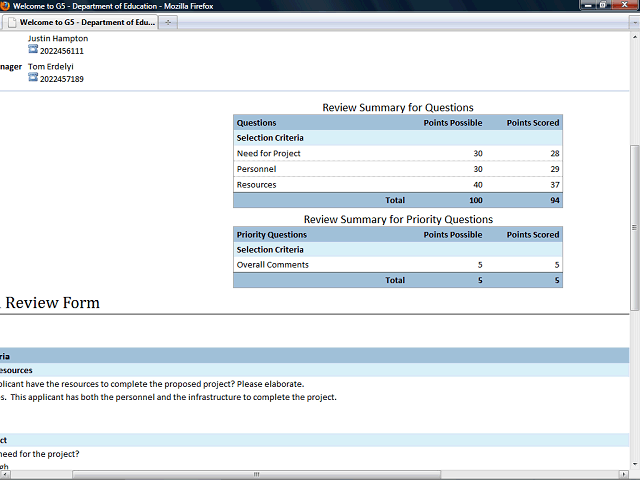The image size is (640, 480).
Task: Close the Firefox window
Action: coord(625,5)
